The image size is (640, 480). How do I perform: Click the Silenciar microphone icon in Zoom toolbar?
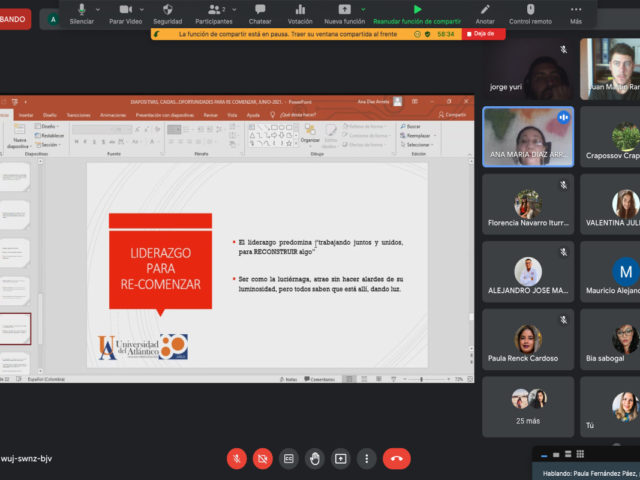pos(82,10)
